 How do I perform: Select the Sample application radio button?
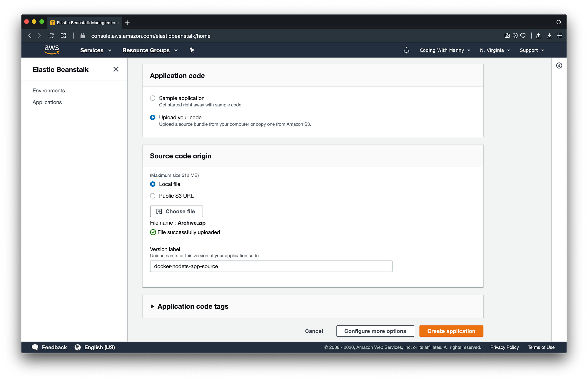point(153,98)
